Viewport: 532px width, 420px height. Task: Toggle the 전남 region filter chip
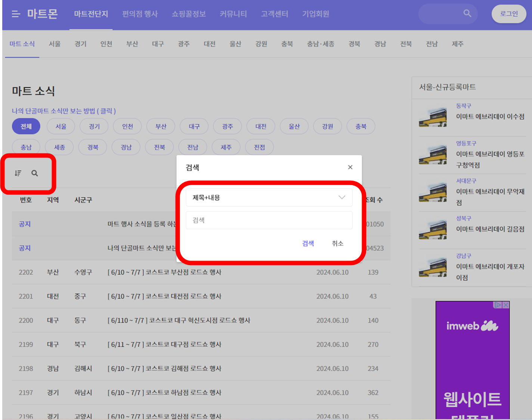[x=193, y=147]
